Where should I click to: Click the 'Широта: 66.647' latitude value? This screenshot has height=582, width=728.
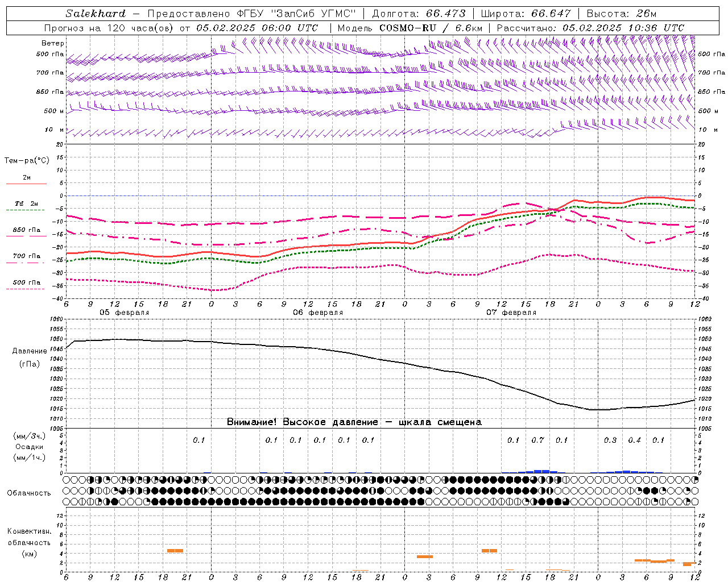[526, 14]
